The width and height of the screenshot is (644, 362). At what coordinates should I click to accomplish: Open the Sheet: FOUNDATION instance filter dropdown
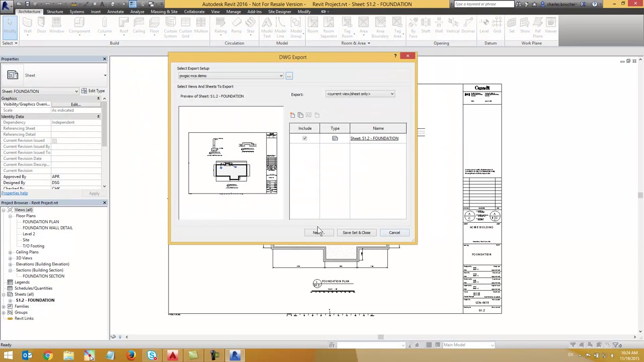point(40,92)
